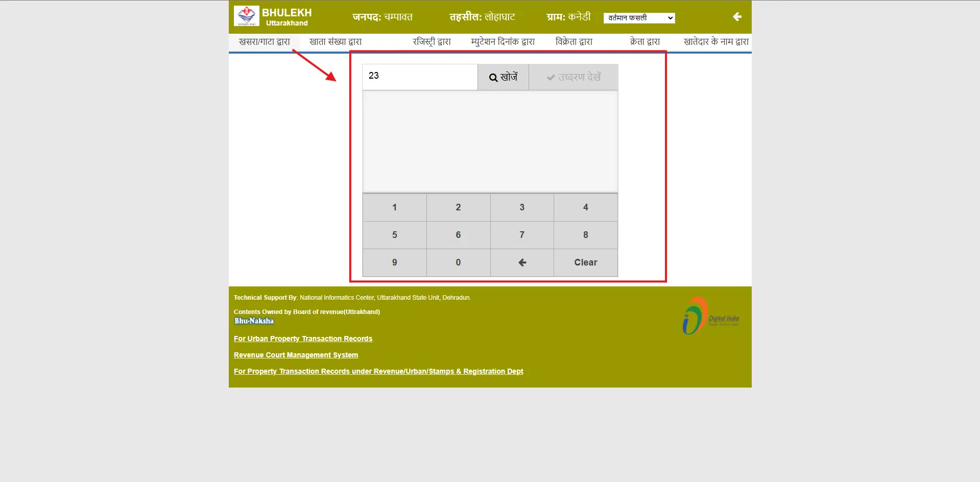Click the BHULEKH Uttarakhand logo

click(247, 16)
